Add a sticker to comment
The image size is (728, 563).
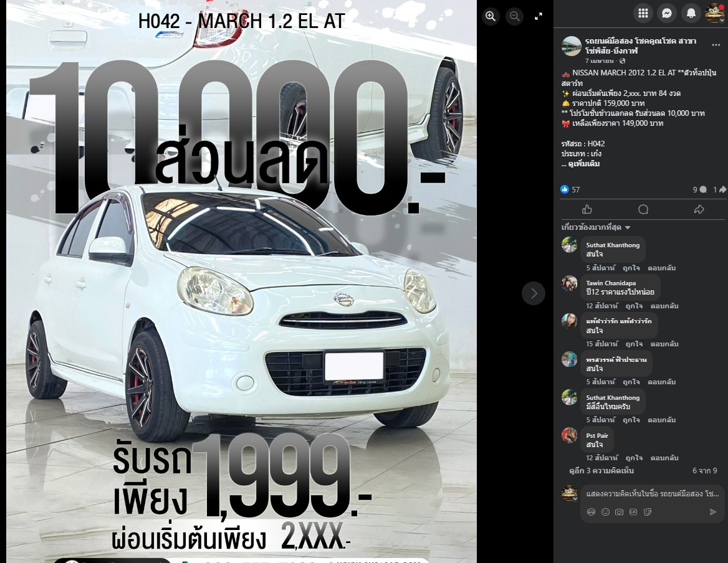point(647,512)
